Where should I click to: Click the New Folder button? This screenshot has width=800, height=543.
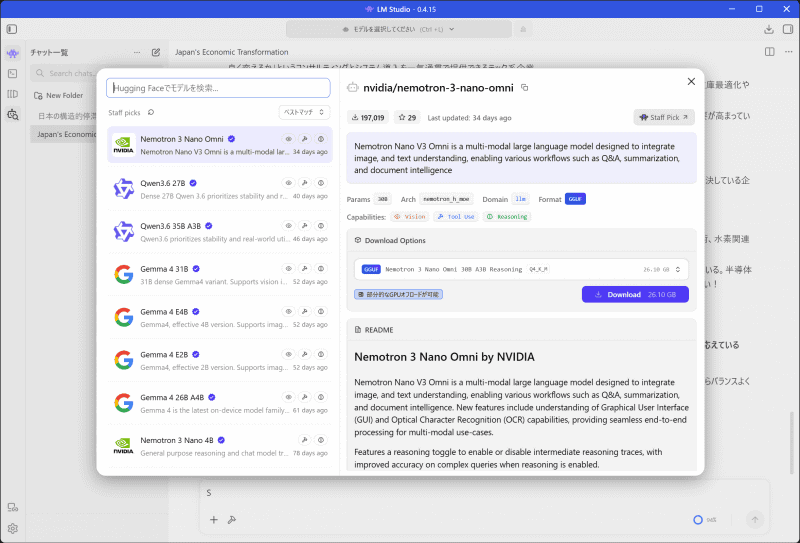[x=58, y=95]
